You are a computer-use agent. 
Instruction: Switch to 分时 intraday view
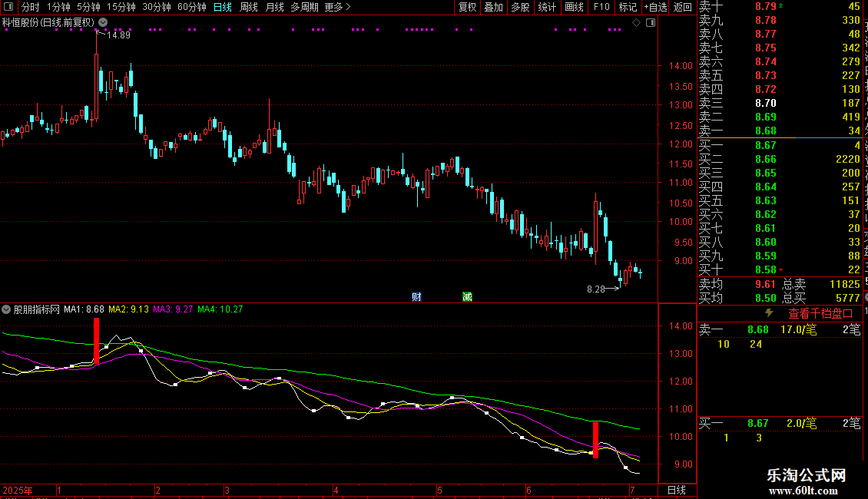point(31,7)
